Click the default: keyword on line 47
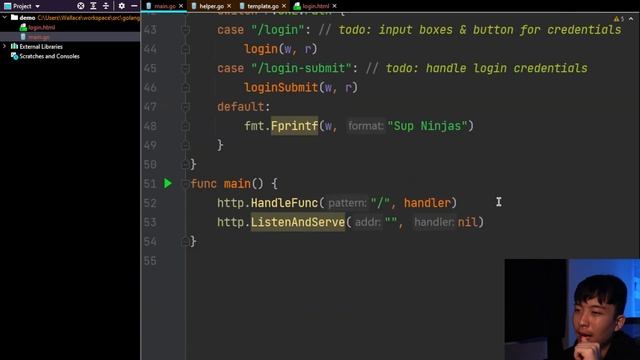Viewport: 640px width, 360px height. (x=243, y=107)
